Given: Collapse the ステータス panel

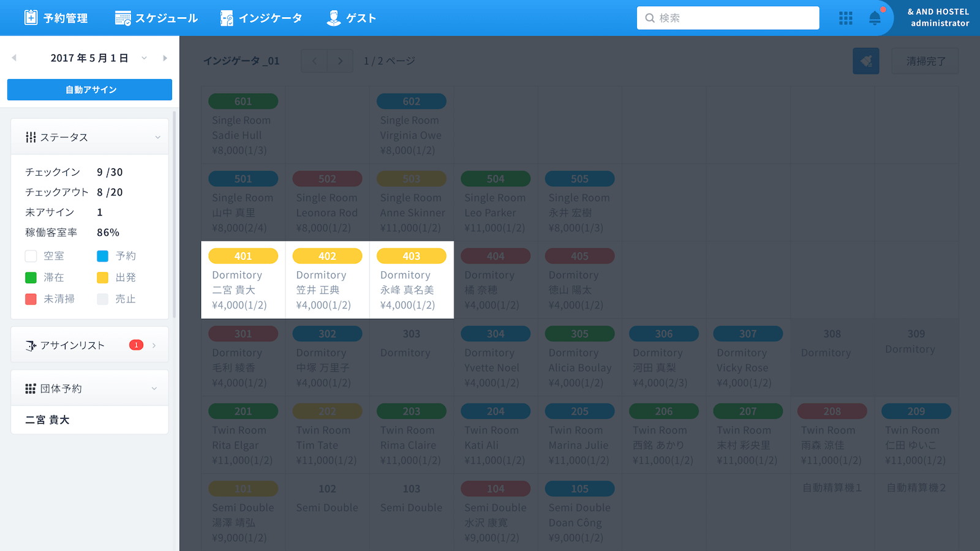Looking at the screenshot, I should pos(157,137).
